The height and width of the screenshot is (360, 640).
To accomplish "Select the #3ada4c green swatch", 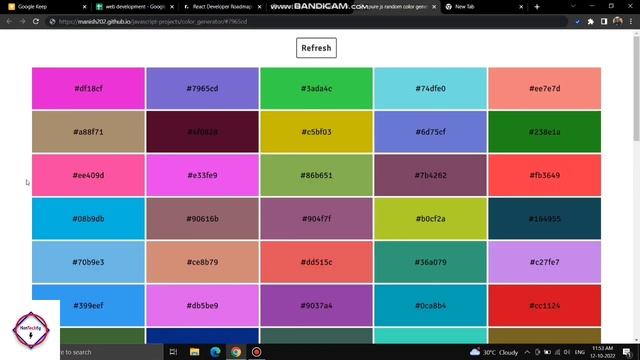I will coord(316,89).
